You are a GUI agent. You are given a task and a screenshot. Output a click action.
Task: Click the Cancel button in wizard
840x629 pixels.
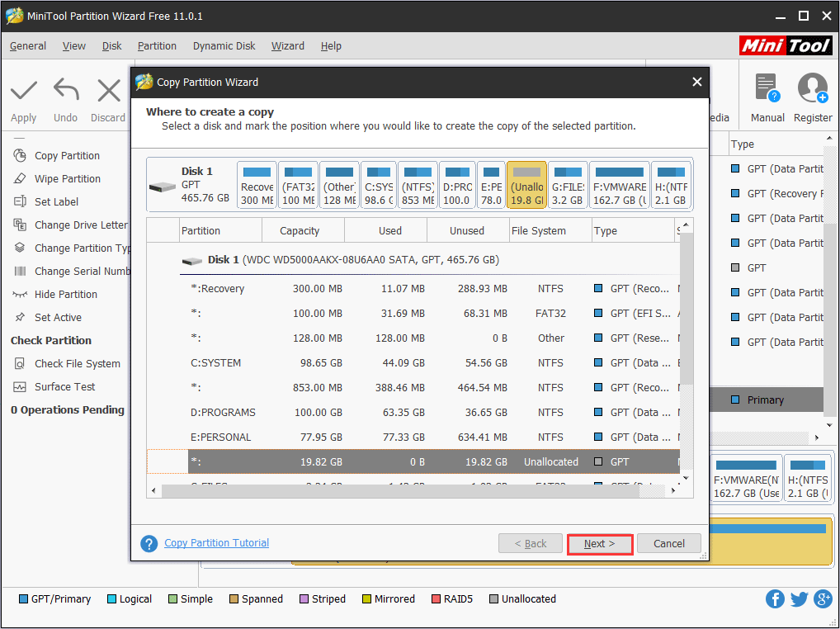click(668, 544)
